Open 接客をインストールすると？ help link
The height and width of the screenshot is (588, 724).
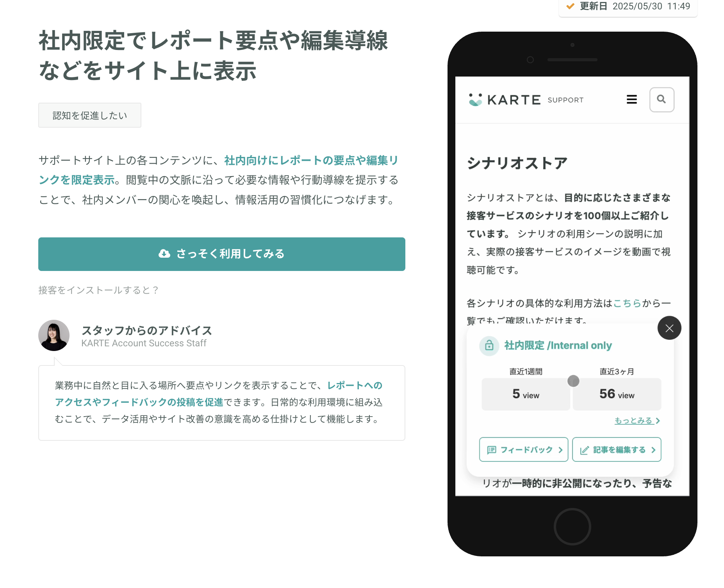coord(99,290)
